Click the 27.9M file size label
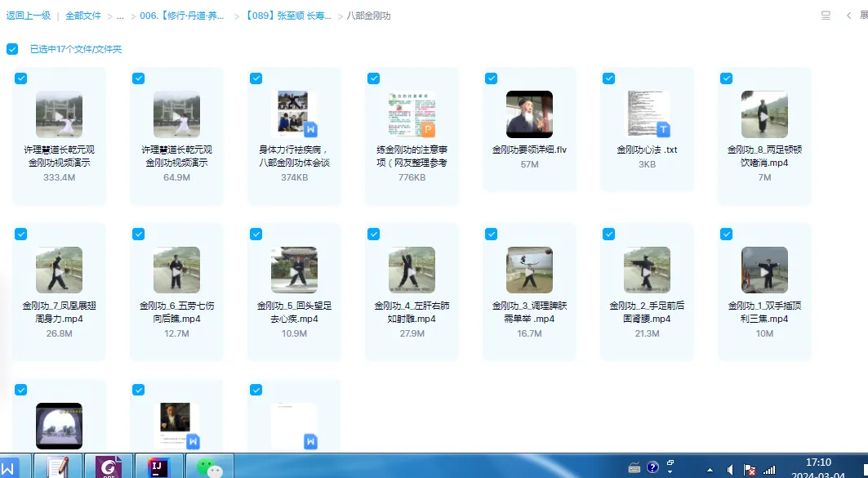This screenshot has width=868, height=478. click(x=412, y=333)
